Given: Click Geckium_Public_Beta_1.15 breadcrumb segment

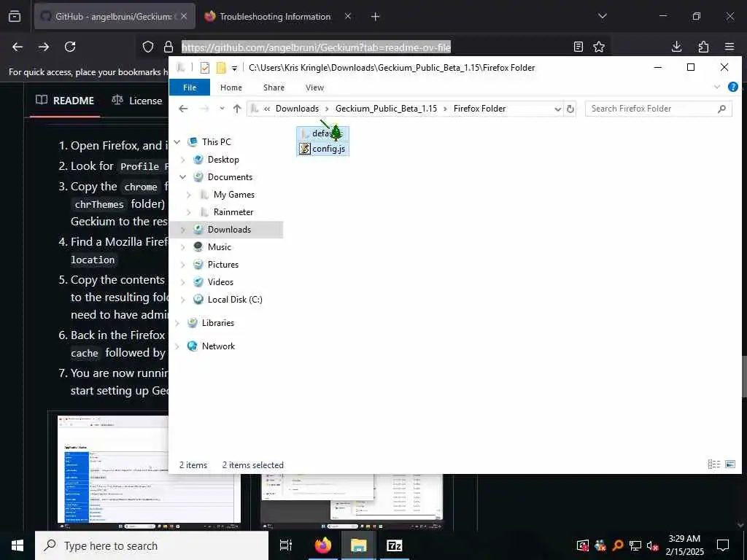Looking at the screenshot, I should pyautogui.click(x=386, y=109).
